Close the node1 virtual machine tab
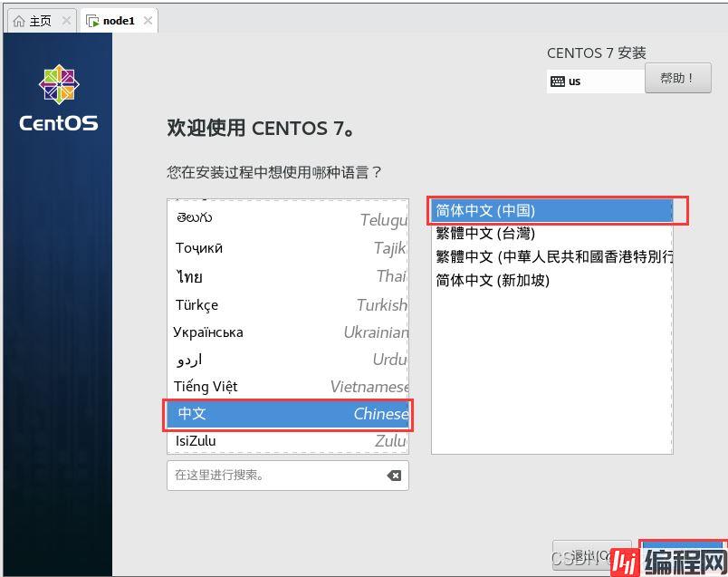728x577 pixels. pos(148,21)
